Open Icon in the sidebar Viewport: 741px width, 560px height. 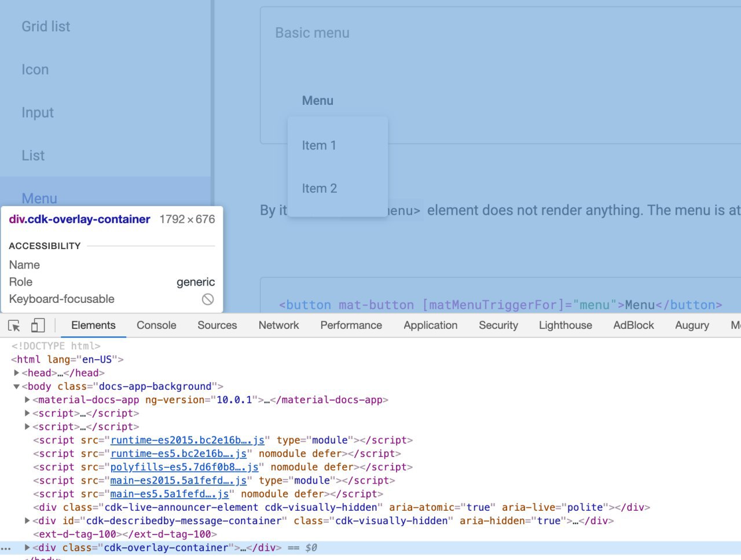(x=35, y=69)
